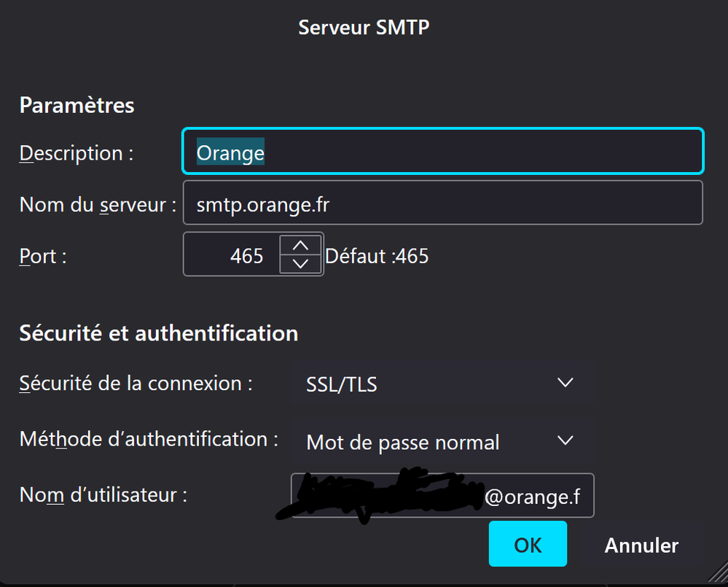Click the "Méthode d'authentification :" label
Image resolution: width=728 pixels, height=587 pixels.
tap(149, 439)
